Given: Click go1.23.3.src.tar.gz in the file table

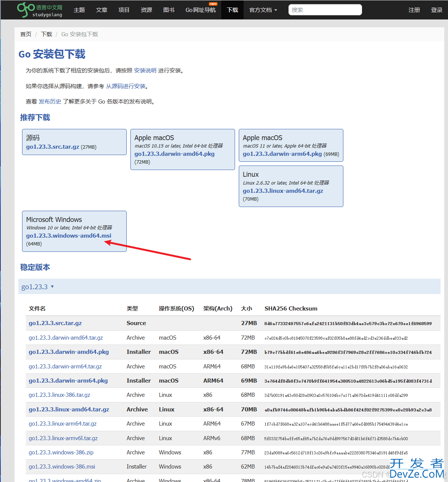Looking at the screenshot, I should click(55, 323).
